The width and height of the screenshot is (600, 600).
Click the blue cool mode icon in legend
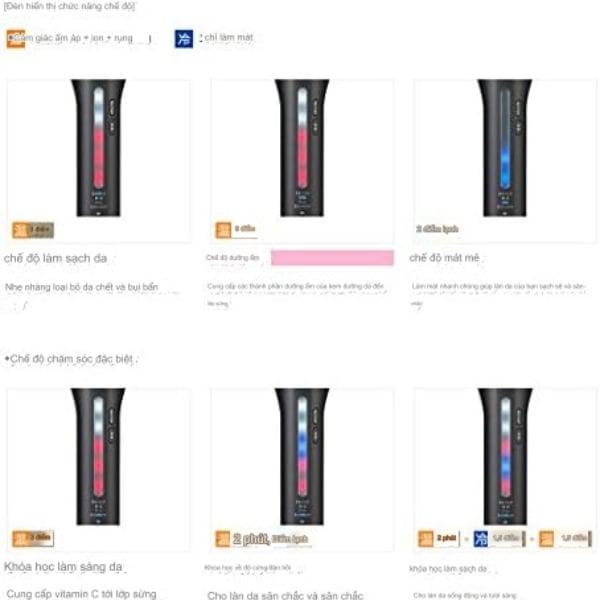[x=184, y=39]
